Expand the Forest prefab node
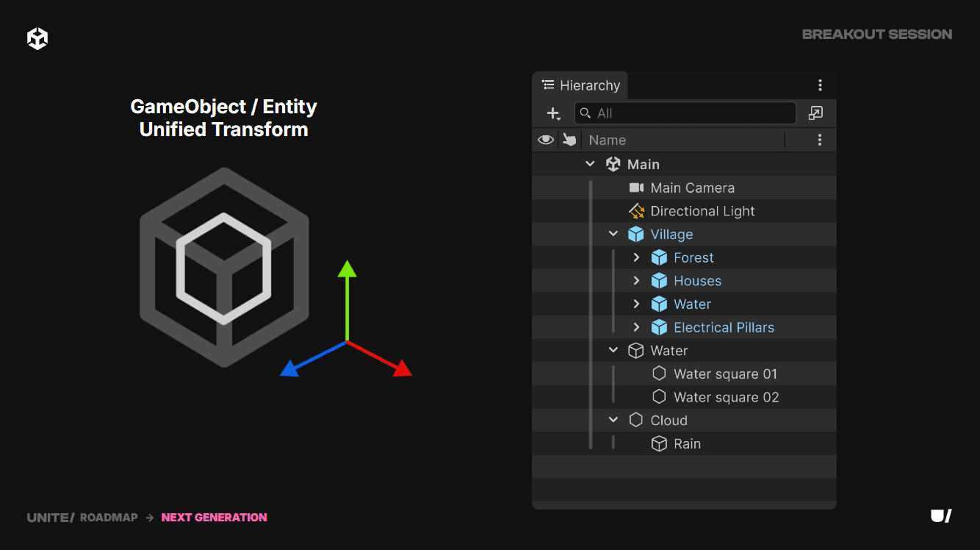The image size is (980, 550). coord(637,258)
